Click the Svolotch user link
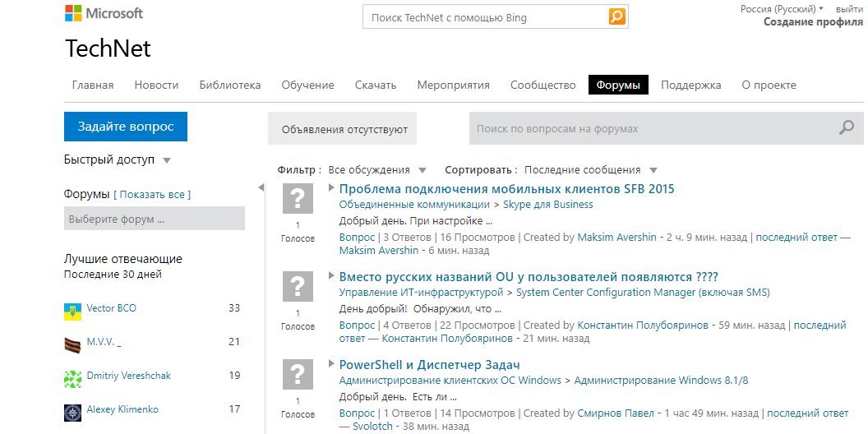Image resolution: width=868 pixels, height=434 pixels. (x=372, y=427)
